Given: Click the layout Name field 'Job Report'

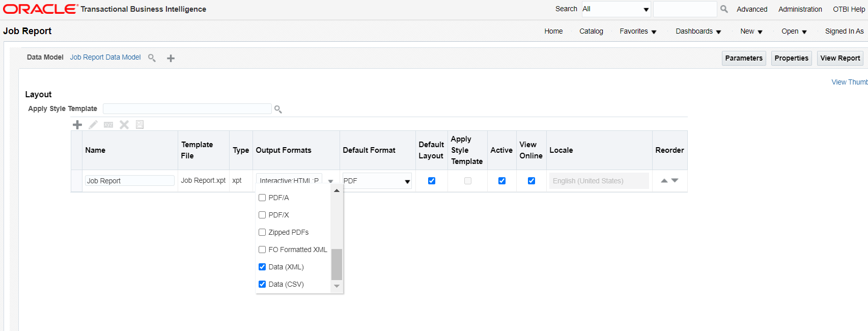Looking at the screenshot, I should [x=130, y=181].
